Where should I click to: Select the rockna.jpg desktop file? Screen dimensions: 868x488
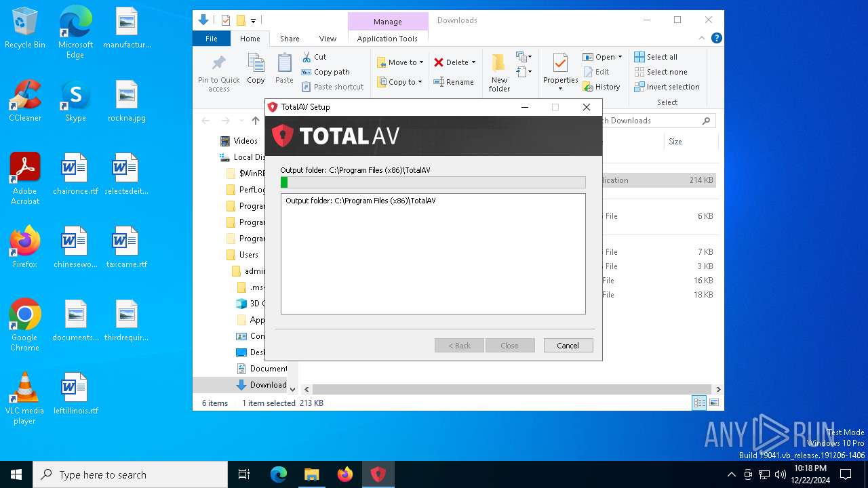tap(127, 102)
